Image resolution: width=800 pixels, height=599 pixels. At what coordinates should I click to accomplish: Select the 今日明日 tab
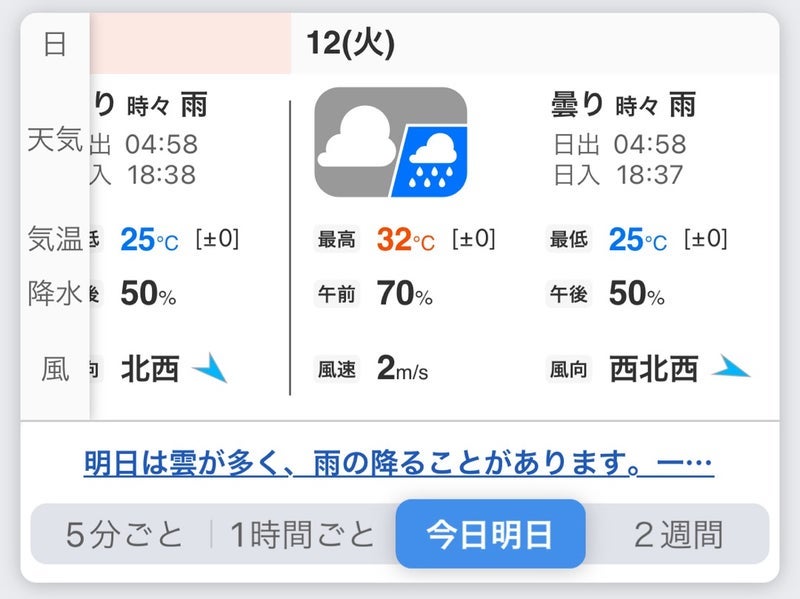(x=490, y=534)
